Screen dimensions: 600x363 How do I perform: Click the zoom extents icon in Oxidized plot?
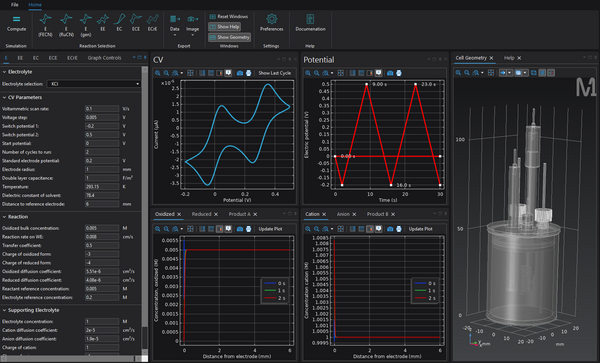click(x=190, y=229)
